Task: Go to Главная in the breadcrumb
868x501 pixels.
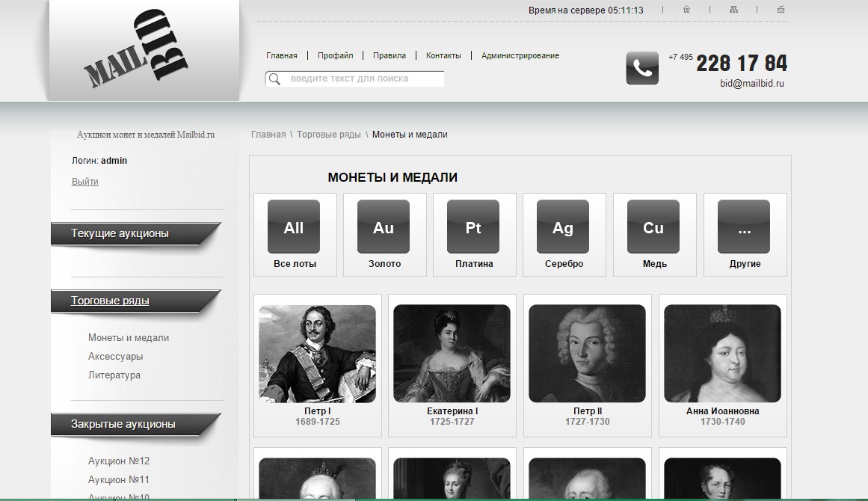Action: tap(268, 135)
